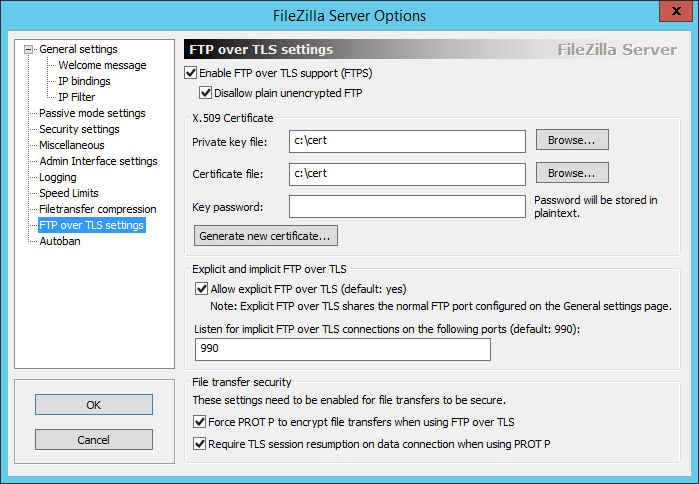Click the implicit TLS ports field
The height and width of the screenshot is (484, 699).
343,349
